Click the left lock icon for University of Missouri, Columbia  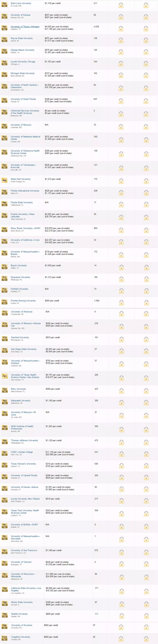pyautogui.click(x=121, y=127)
